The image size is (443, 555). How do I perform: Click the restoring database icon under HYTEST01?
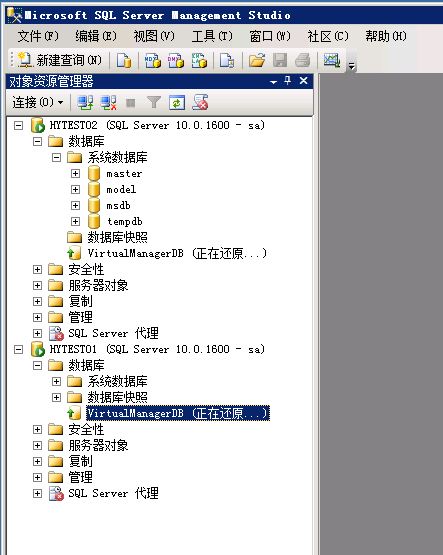74,413
